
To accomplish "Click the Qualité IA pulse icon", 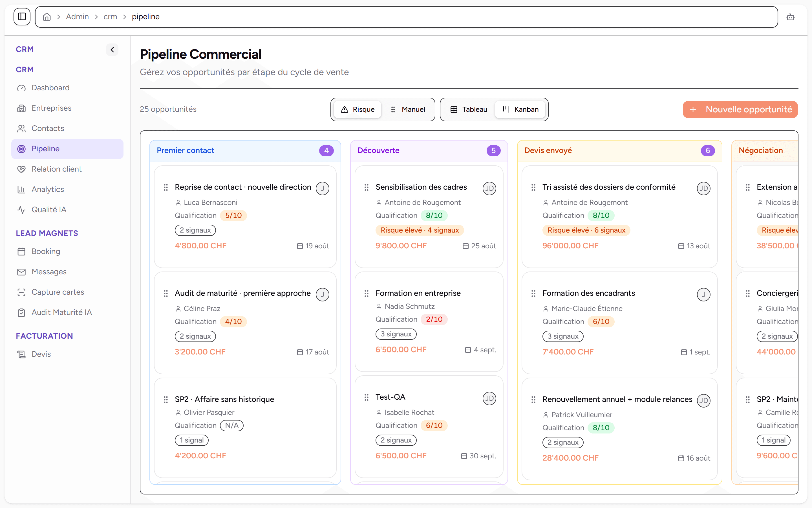I will (21, 210).
